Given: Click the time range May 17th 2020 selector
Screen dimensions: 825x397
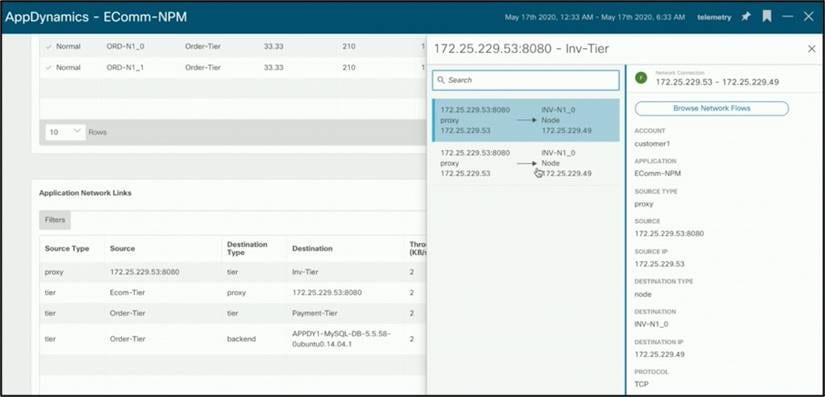Looking at the screenshot, I should (x=595, y=17).
